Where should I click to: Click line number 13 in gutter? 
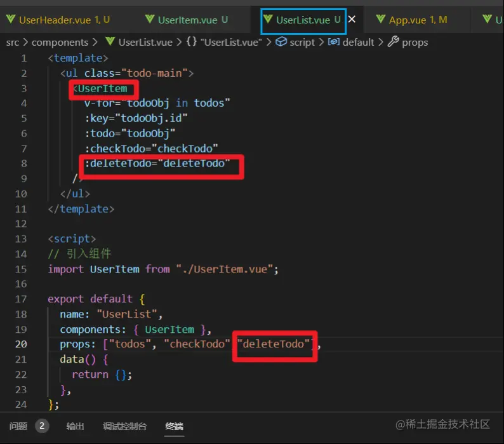pos(21,239)
